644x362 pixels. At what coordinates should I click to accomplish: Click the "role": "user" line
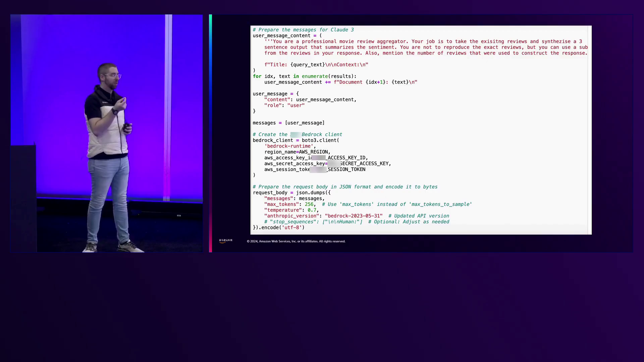coord(284,106)
